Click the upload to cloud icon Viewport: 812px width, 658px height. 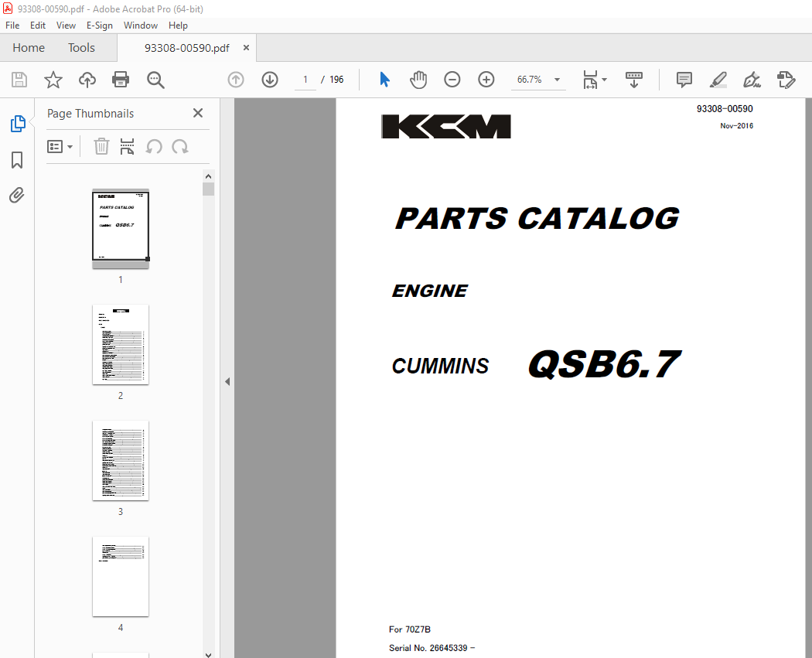(x=87, y=80)
